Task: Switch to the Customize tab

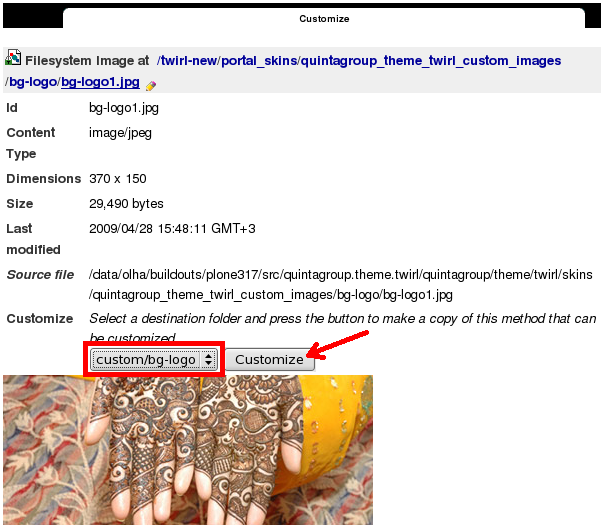Action: pyautogui.click(x=324, y=18)
